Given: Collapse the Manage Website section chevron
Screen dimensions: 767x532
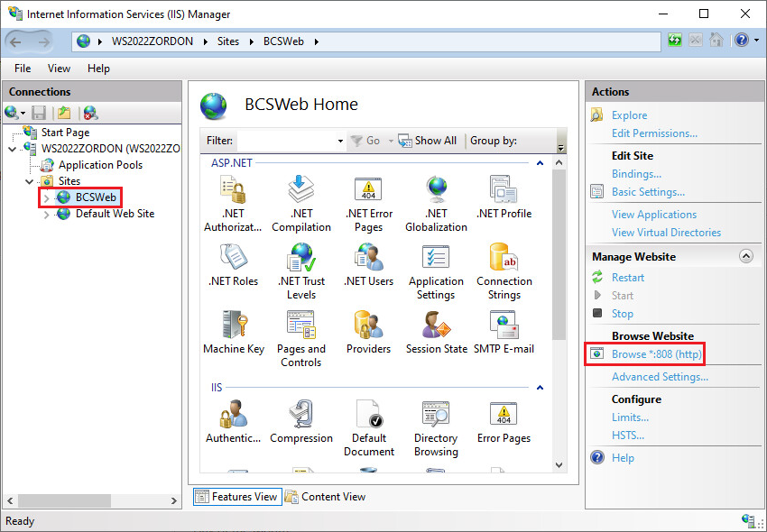Looking at the screenshot, I should tap(745, 257).
